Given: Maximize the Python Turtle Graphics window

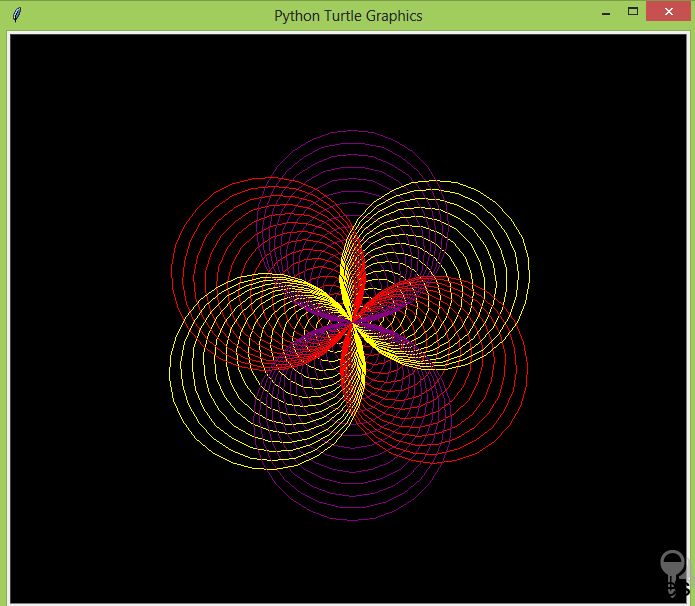Looking at the screenshot, I should 633,12.
